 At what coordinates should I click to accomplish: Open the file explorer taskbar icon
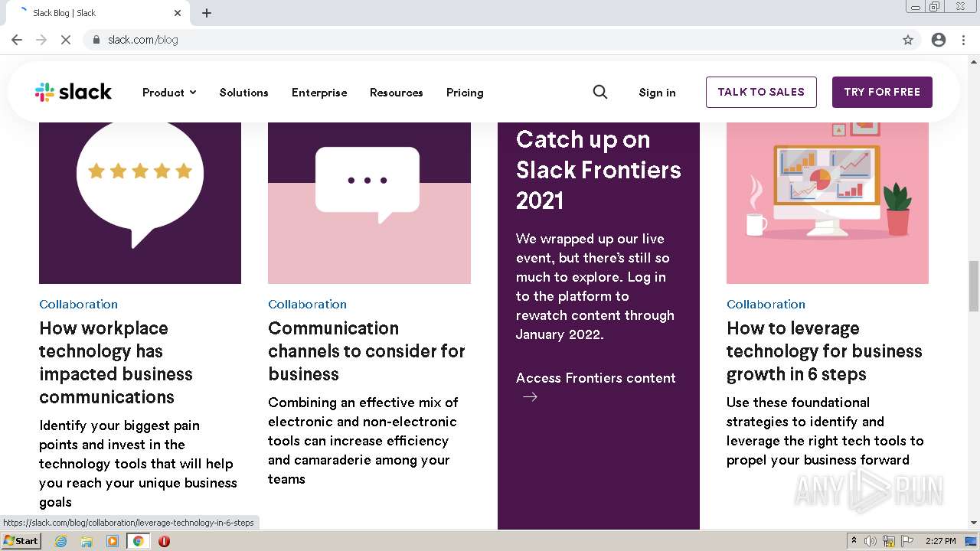(87, 541)
